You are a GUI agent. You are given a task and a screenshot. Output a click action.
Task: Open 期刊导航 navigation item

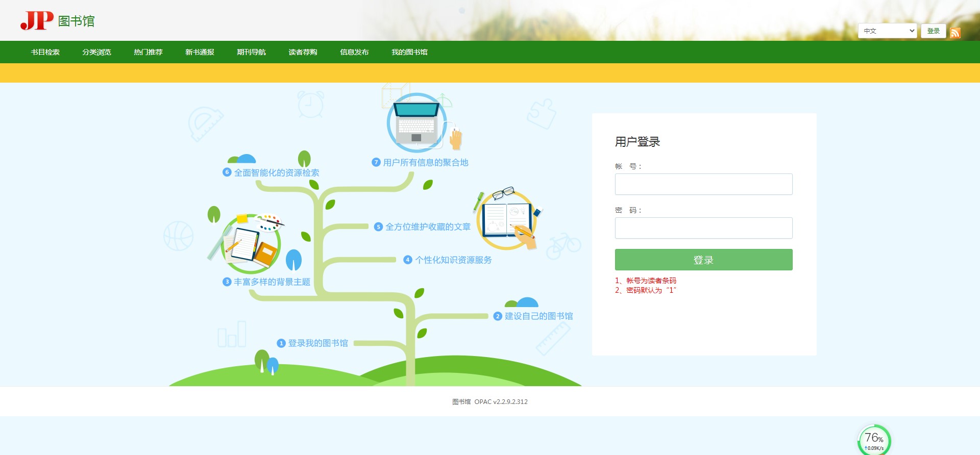pyautogui.click(x=251, y=52)
